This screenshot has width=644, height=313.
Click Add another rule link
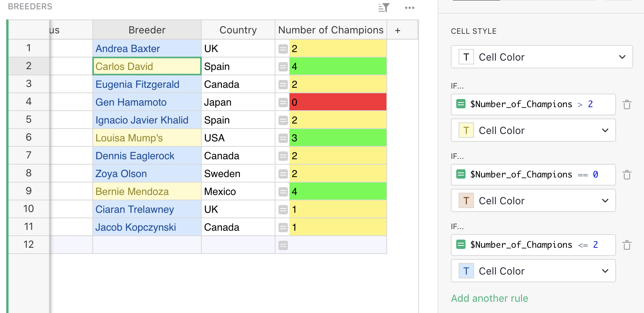(x=490, y=298)
